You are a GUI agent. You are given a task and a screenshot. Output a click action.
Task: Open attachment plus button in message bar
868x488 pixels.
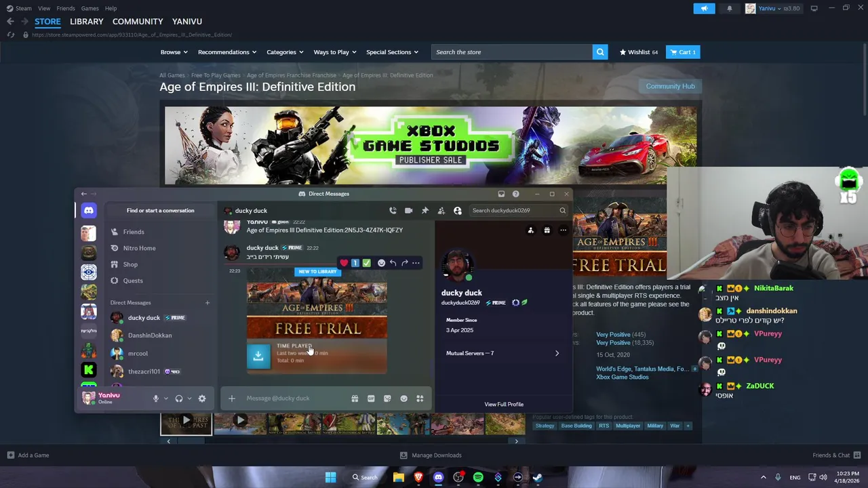[x=232, y=399]
